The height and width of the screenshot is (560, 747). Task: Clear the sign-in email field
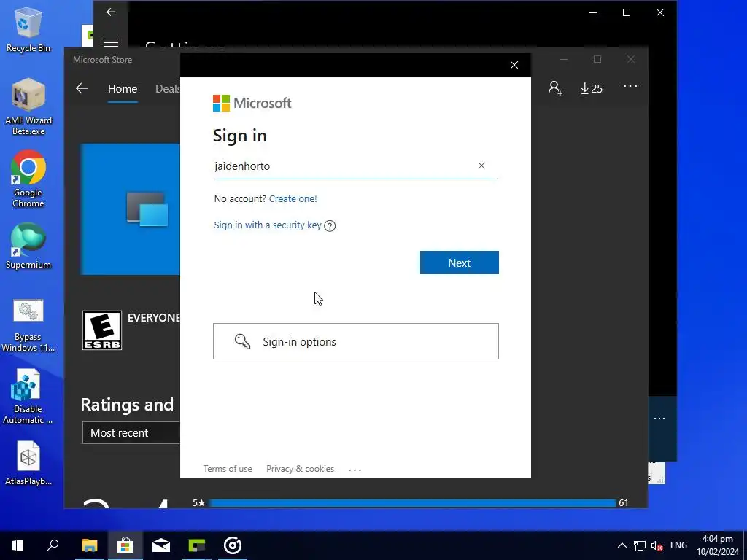pyautogui.click(x=481, y=166)
